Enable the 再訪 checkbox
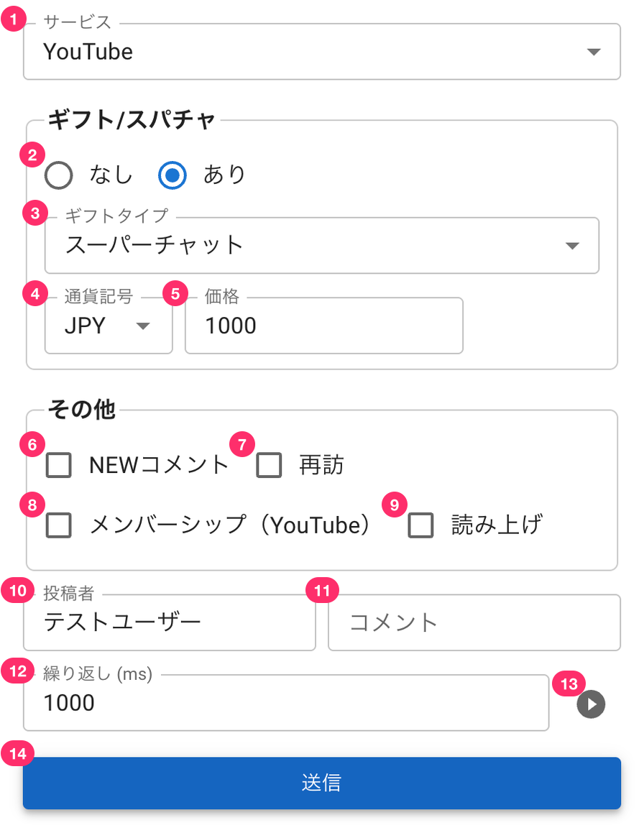 click(x=269, y=466)
